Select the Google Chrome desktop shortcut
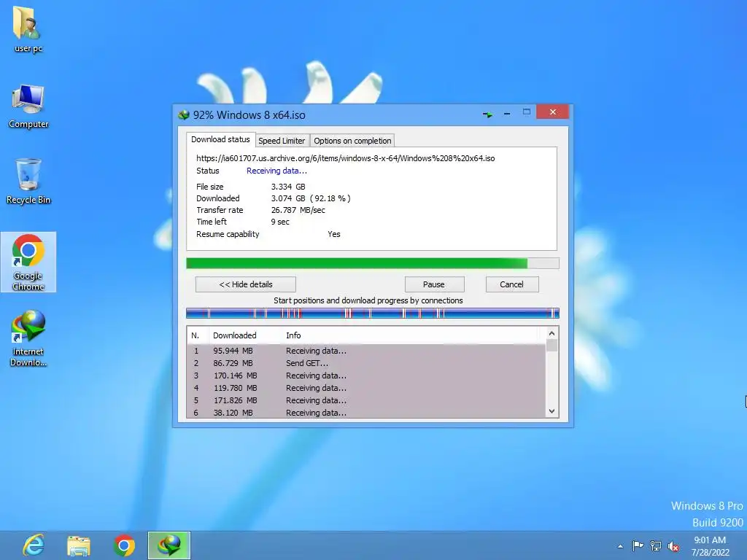Screen dimensions: 747x560 tap(28, 262)
